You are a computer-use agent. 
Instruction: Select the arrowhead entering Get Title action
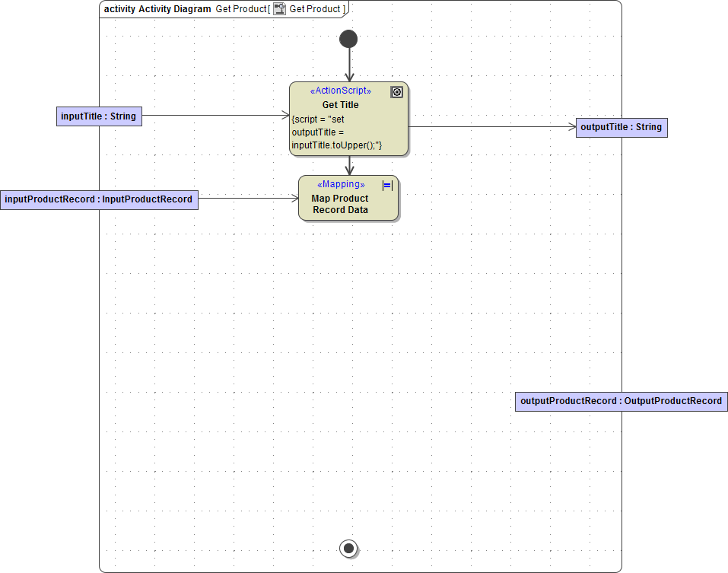click(348, 76)
